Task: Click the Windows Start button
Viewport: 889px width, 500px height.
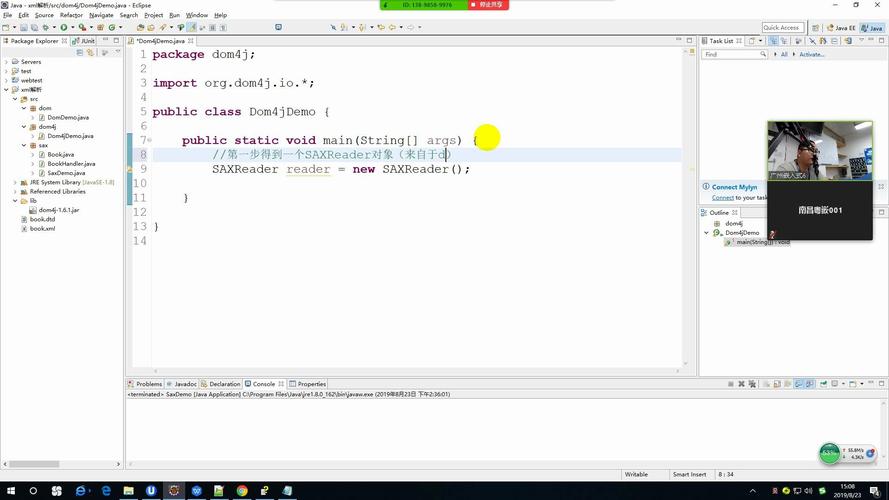Action: (10, 491)
